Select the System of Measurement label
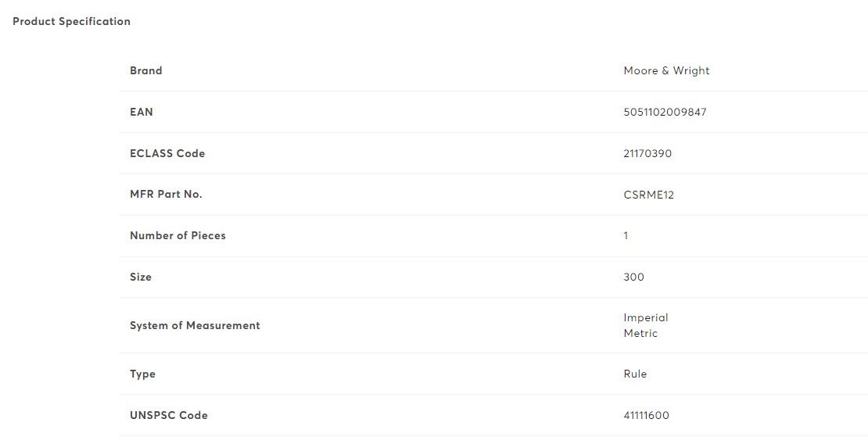868x444 pixels. [x=195, y=325]
